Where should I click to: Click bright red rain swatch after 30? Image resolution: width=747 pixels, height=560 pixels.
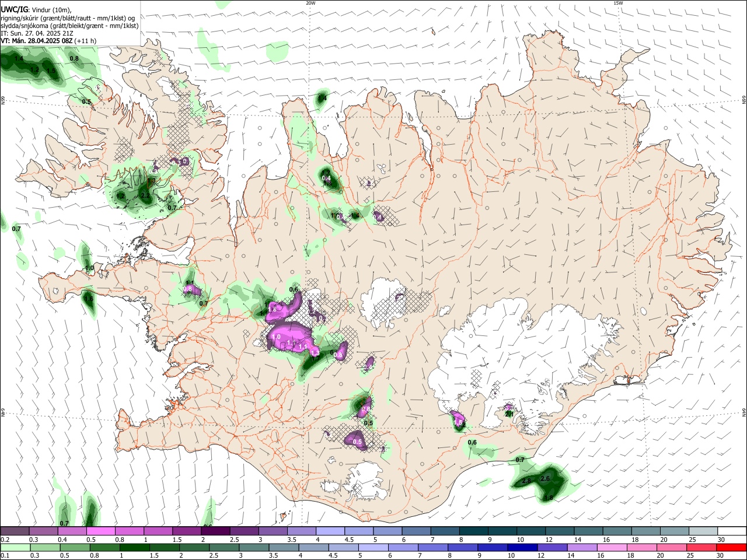coord(732,547)
